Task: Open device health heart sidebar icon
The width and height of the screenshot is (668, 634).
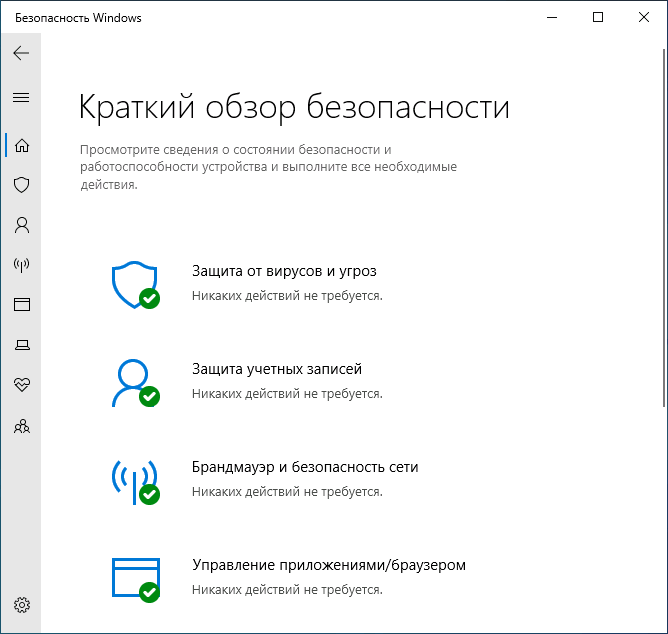Action: (22, 385)
